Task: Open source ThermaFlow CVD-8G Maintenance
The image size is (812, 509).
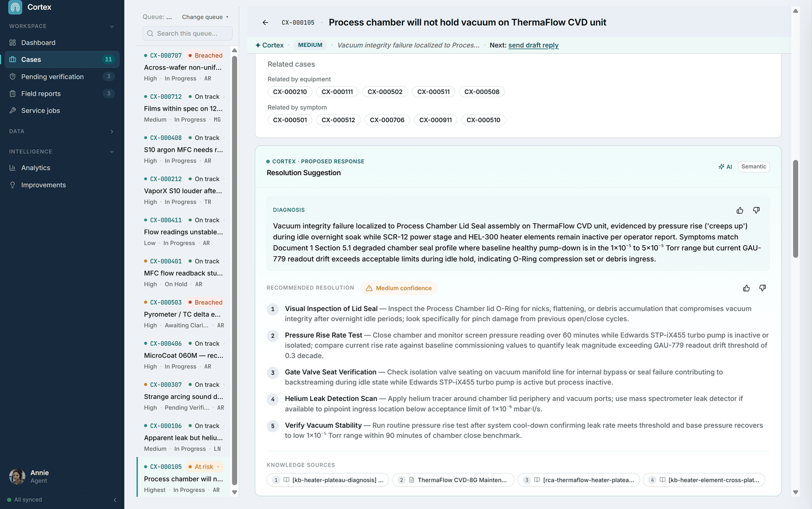Action: pyautogui.click(x=453, y=480)
